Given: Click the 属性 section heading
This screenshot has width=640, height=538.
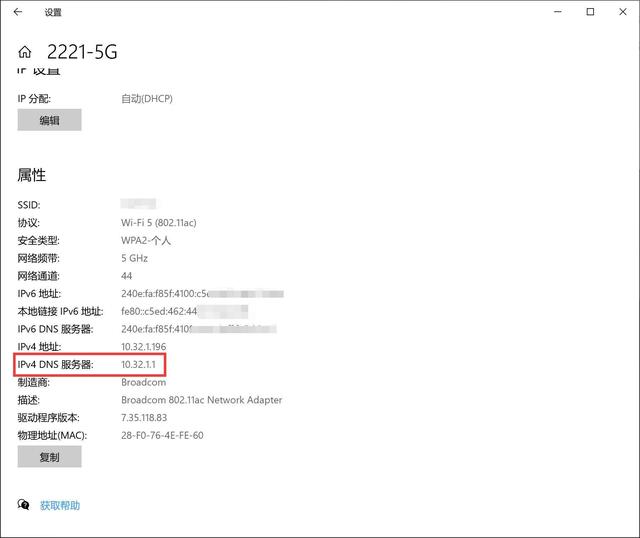Looking at the screenshot, I should pyautogui.click(x=32, y=175).
